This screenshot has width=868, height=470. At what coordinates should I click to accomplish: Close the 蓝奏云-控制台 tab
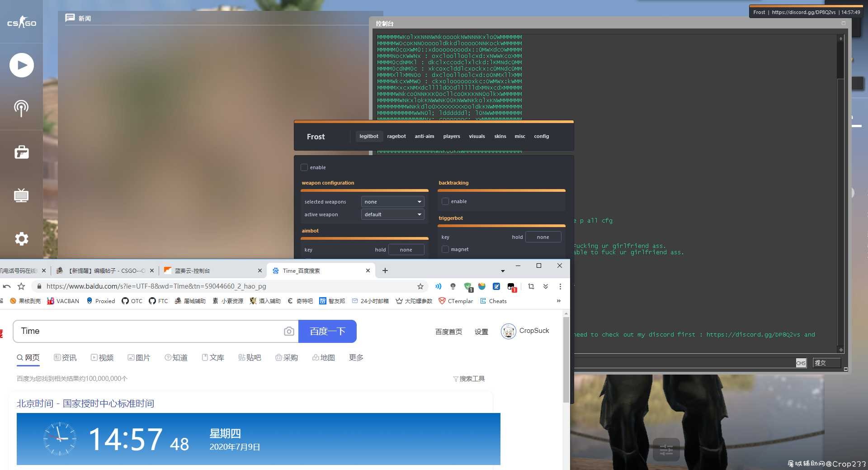[259, 271]
